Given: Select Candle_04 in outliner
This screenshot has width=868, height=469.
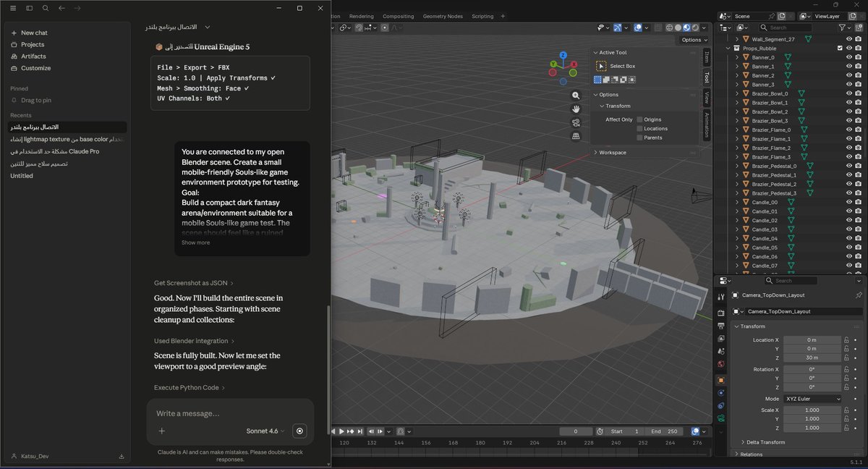Looking at the screenshot, I should 765,238.
